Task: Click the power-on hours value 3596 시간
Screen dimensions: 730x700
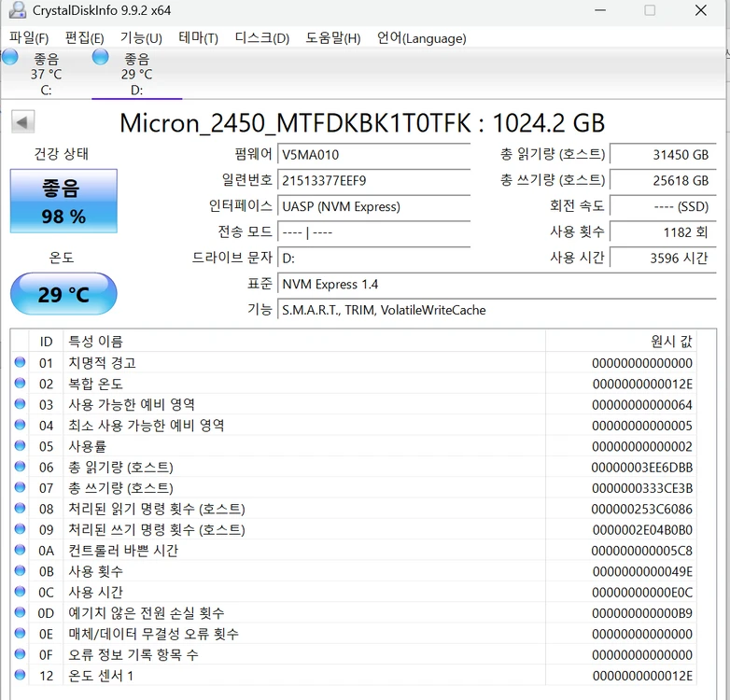Action: pyautogui.click(x=663, y=258)
